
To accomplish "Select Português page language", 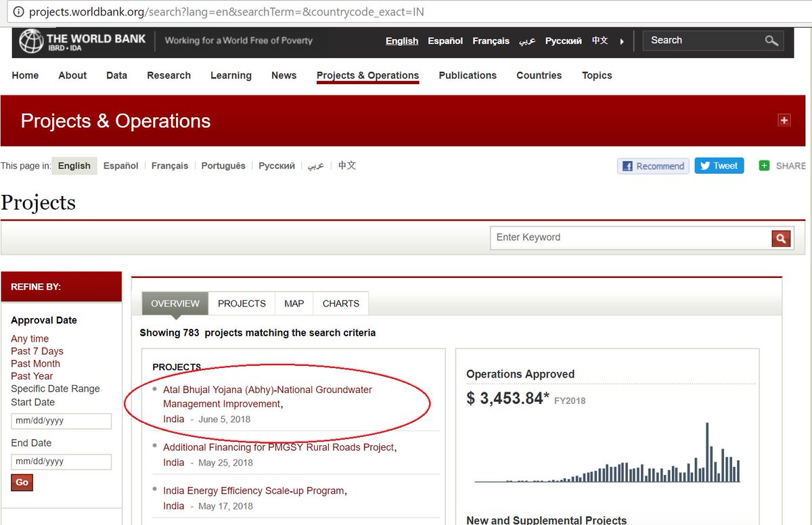I will coord(223,166).
